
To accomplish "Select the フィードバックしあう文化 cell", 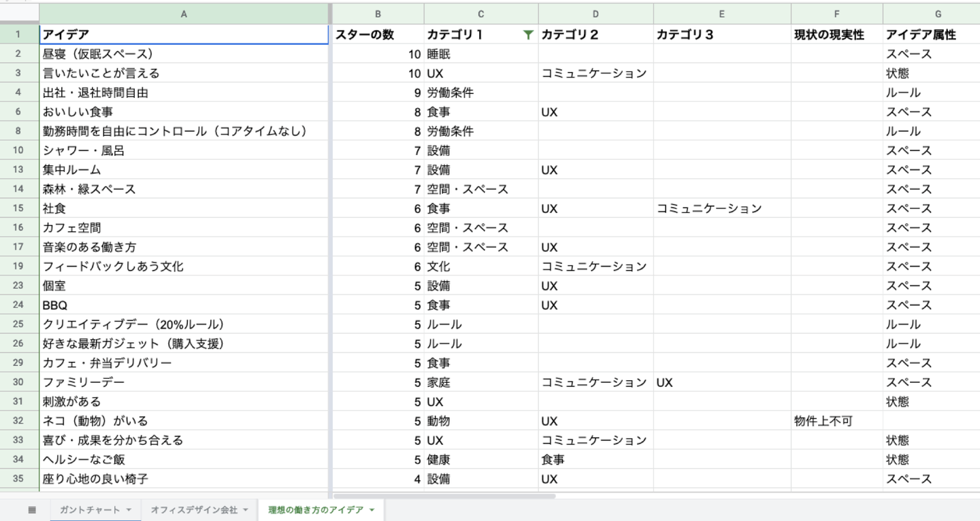I will (x=184, y=267).
